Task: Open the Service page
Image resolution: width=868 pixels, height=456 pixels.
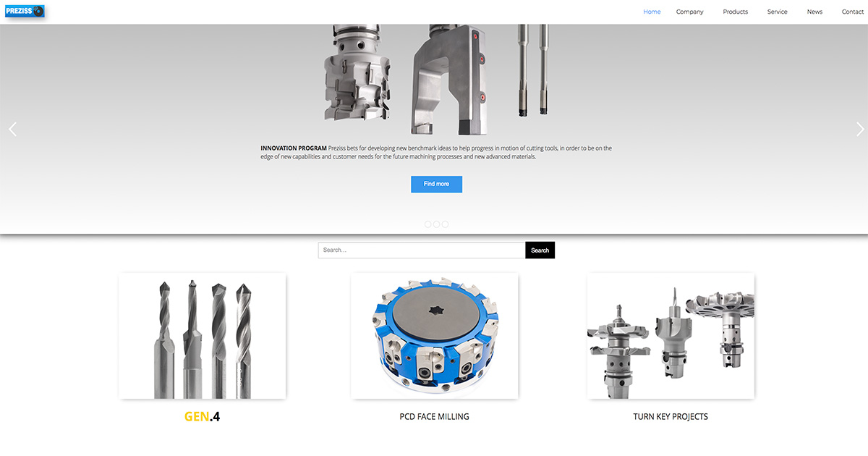Action: click(x=777, y=12)
